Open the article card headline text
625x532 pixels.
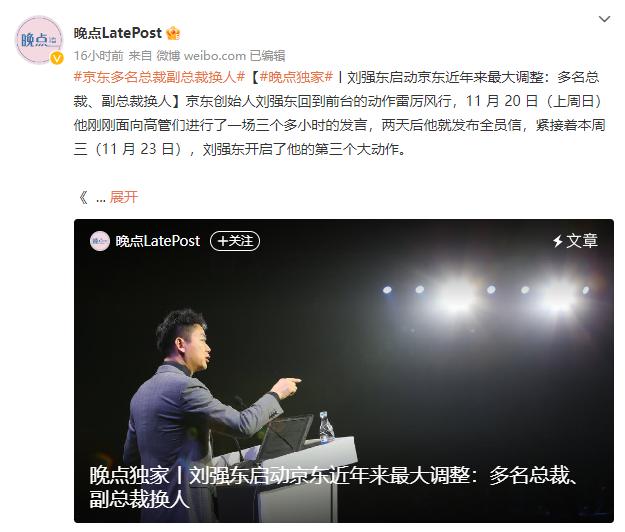332,487
